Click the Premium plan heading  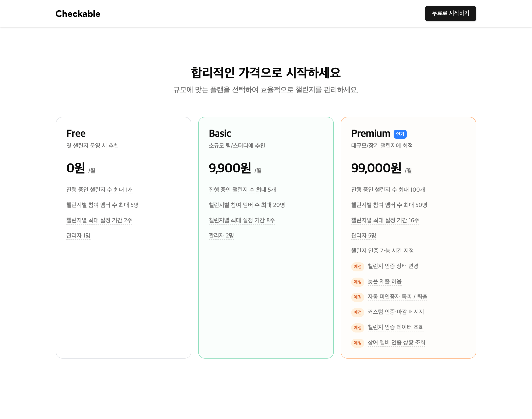click(370, 133)
